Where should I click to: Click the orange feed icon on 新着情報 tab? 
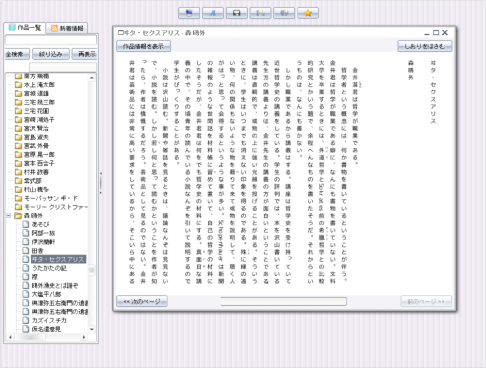[x=54, y=28]
